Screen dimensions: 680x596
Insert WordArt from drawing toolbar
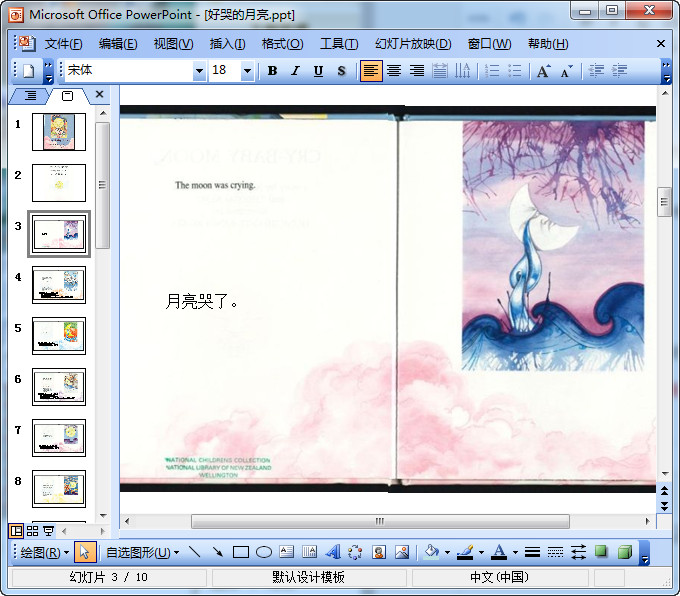pos(332,552)
